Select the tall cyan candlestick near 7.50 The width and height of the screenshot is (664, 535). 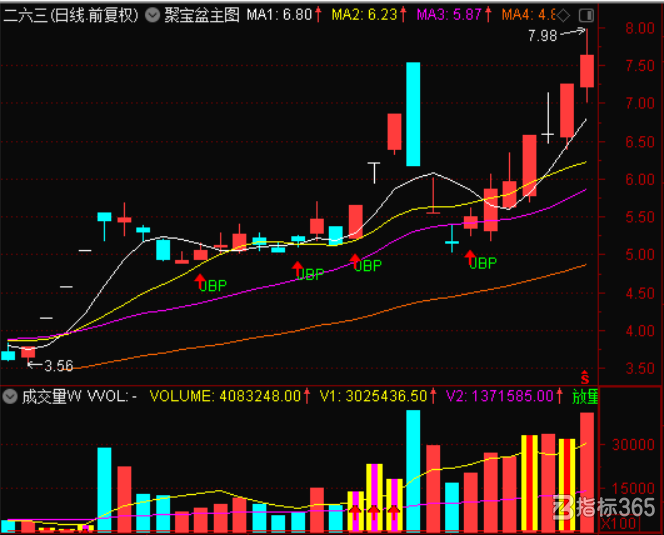(413, 114)
